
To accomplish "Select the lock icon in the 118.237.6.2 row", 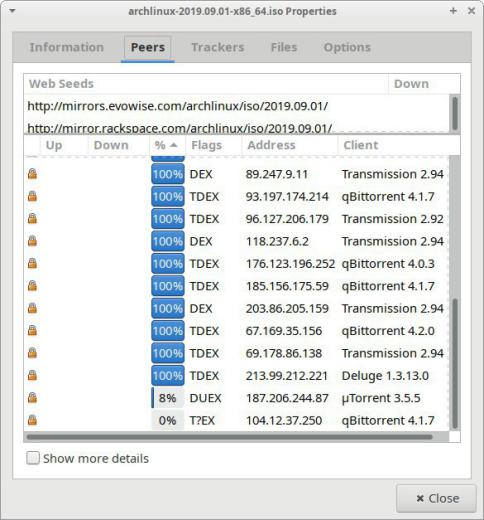I will [32, 241].
